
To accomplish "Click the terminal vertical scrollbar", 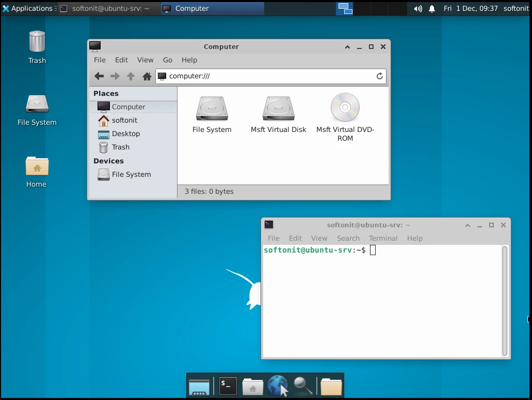I will 505,301.
